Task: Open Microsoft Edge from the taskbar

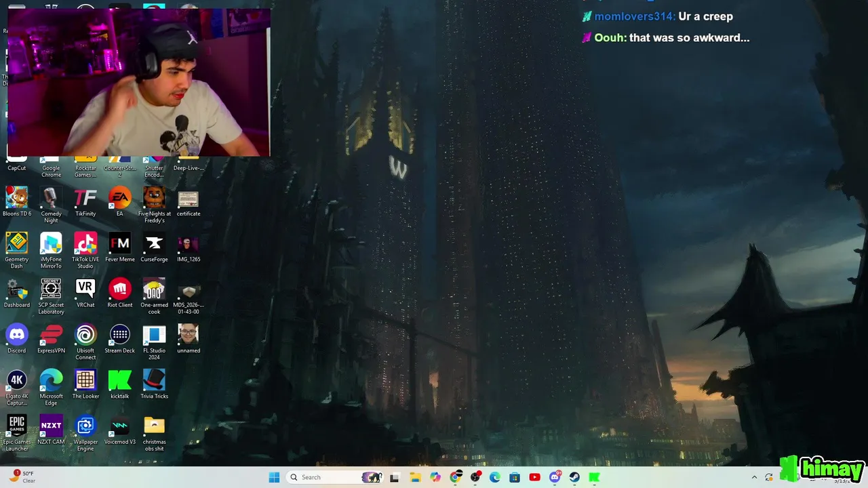Action: (495, 477)
